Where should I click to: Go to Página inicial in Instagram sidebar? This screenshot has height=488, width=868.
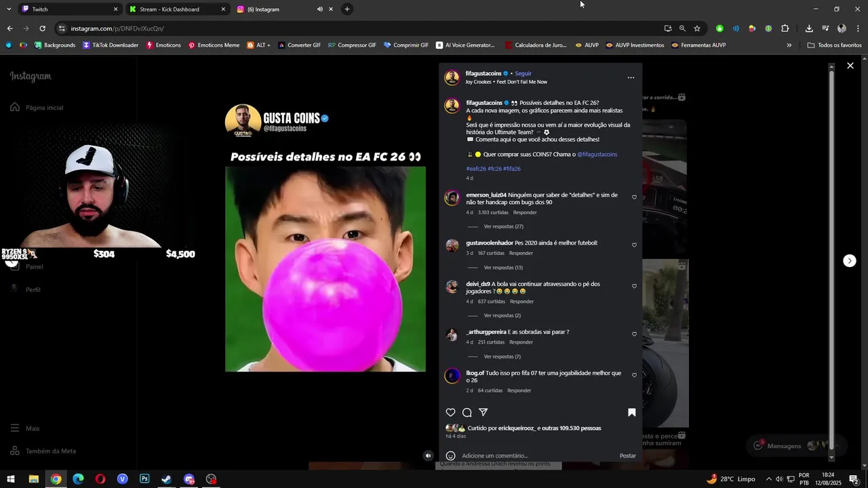point(37,107)
